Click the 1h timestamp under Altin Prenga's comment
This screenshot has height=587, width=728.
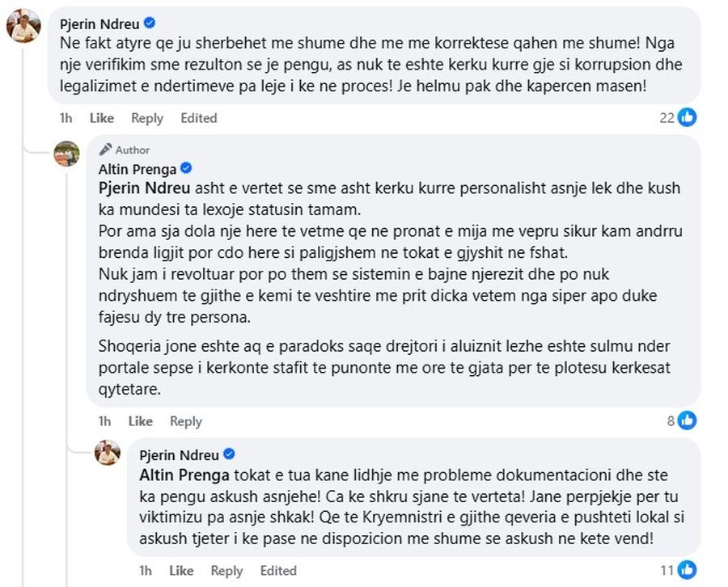pyautogui.click(x=105, y=421)
